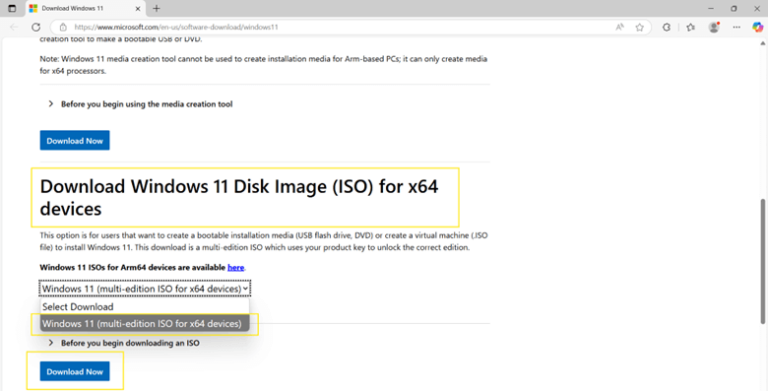The width and height of the screenshot is (768, 391).
Task: Follow the 'here' link for Arm64 ISOs
Action: click(x=236, y=267)
